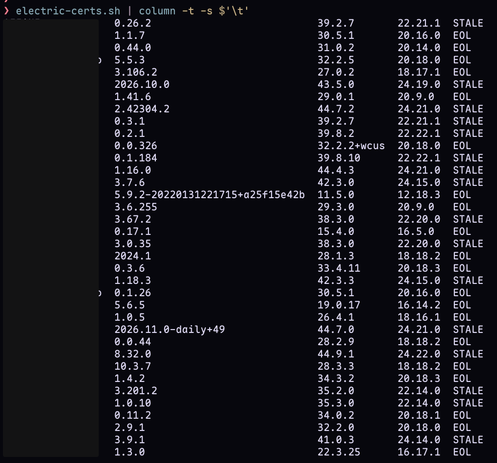This screenshot has height=463, width=497.
Task: Click the -t flag in the command
Action: [x=188, y=11]
